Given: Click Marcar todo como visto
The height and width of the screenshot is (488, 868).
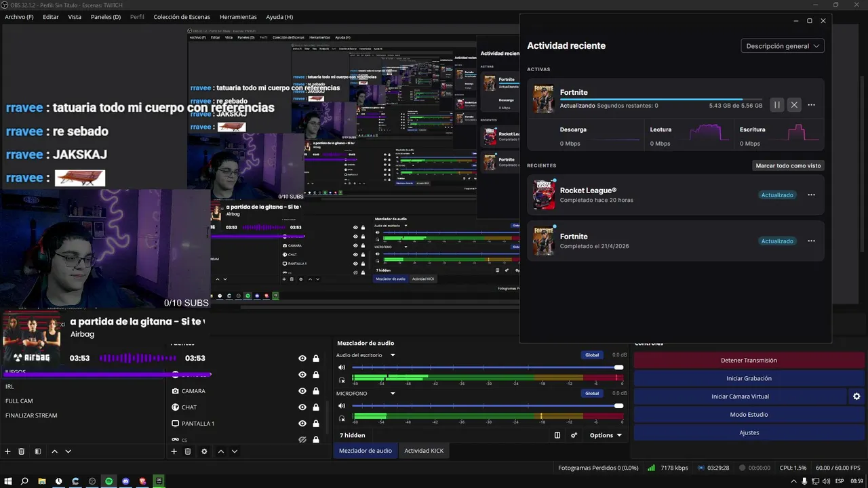Looking at the screenshot, I should tap(788, 165).
